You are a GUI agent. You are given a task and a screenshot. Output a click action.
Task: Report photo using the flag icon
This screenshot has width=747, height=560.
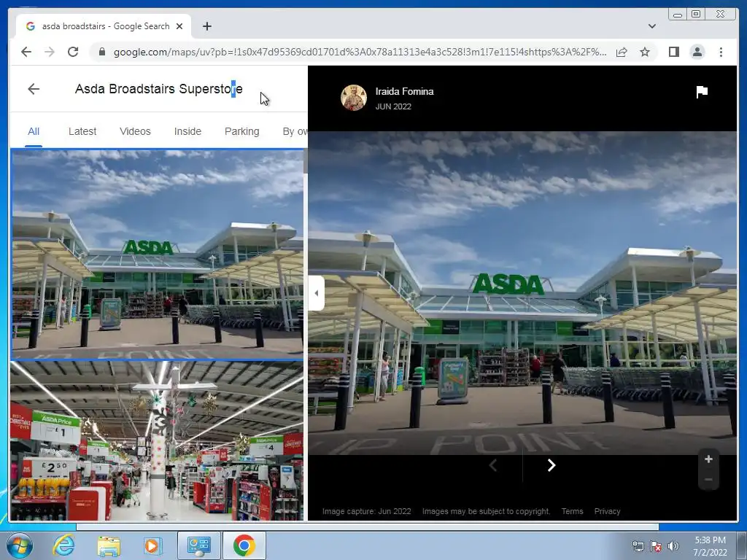tap(702, 91)
